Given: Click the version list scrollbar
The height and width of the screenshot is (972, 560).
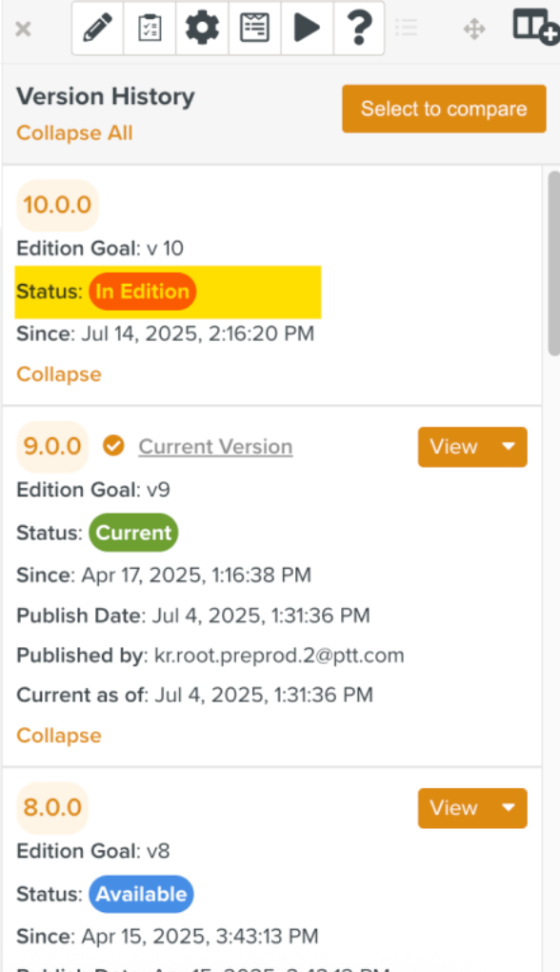Looking at the screenshot, I should (x=553, y=263).
